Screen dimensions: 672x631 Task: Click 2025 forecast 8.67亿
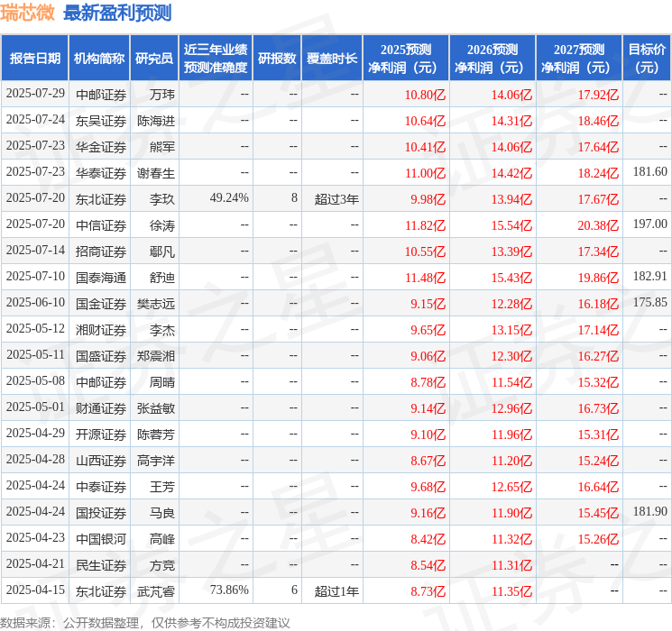click(428, 461)
